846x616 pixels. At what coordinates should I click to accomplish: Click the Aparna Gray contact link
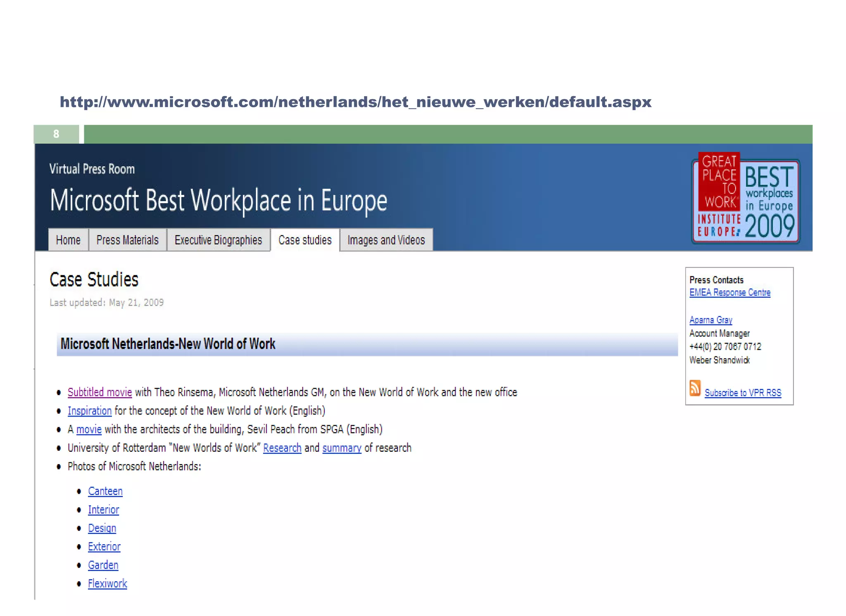point(711,320)
